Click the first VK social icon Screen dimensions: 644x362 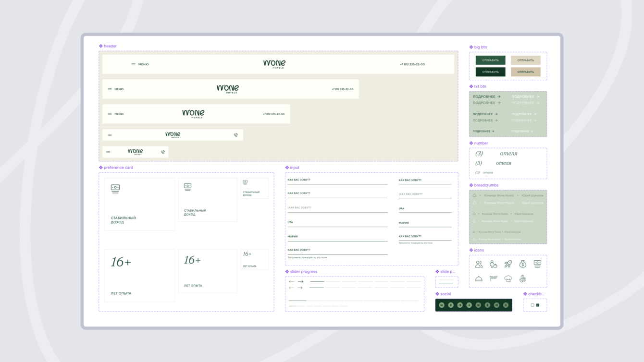442,305
